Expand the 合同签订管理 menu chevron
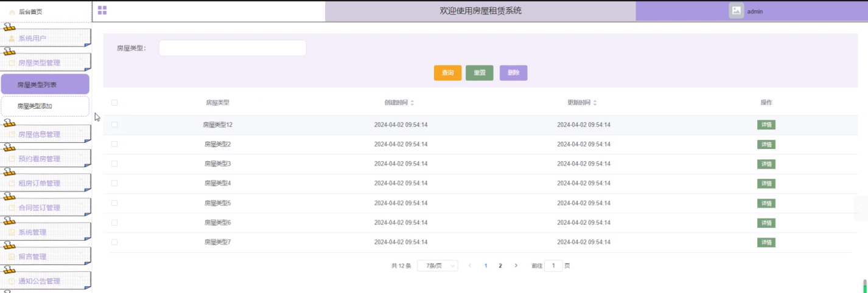The height and width of the screenshot is (293, 868). [x=81, y=204]
